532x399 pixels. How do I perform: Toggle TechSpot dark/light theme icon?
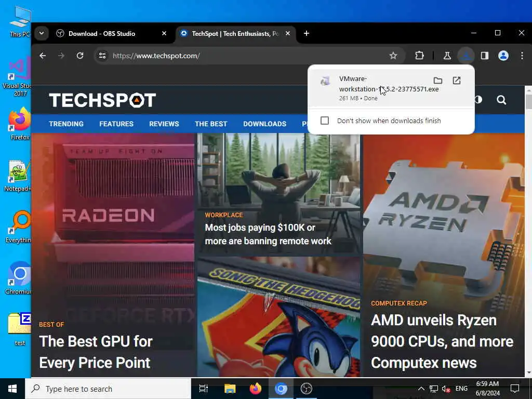(478, 100)
